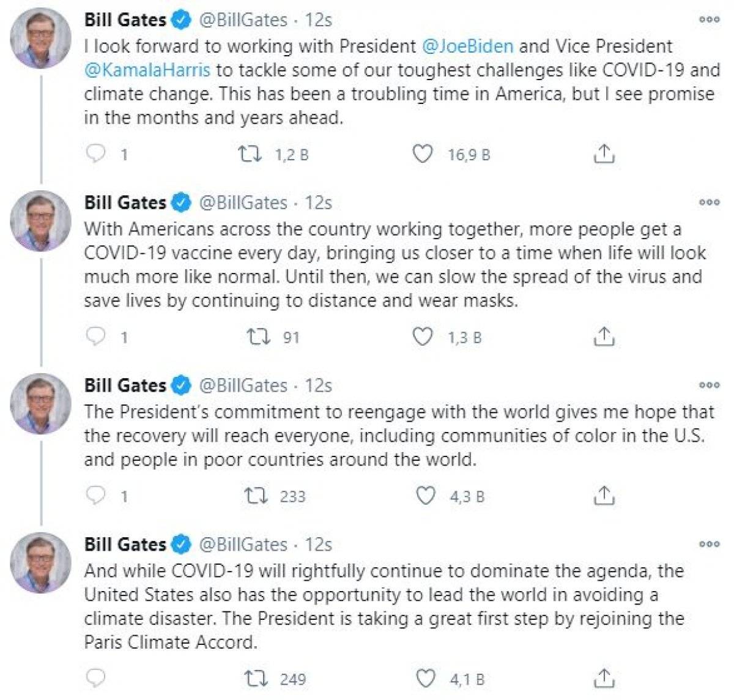
Task: Retweet the tweet mentioning COVID-19 vaccine progress
Action: 257,336
